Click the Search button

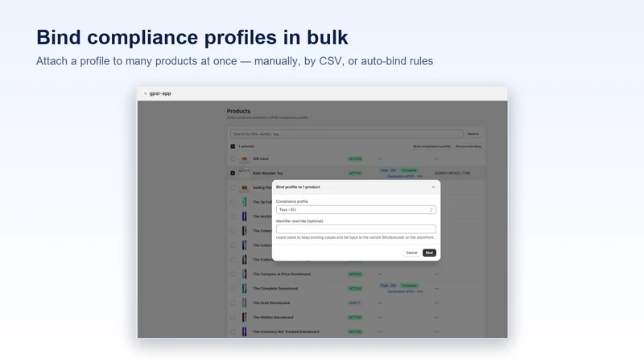pyautogui.click(x=473, y=134)
